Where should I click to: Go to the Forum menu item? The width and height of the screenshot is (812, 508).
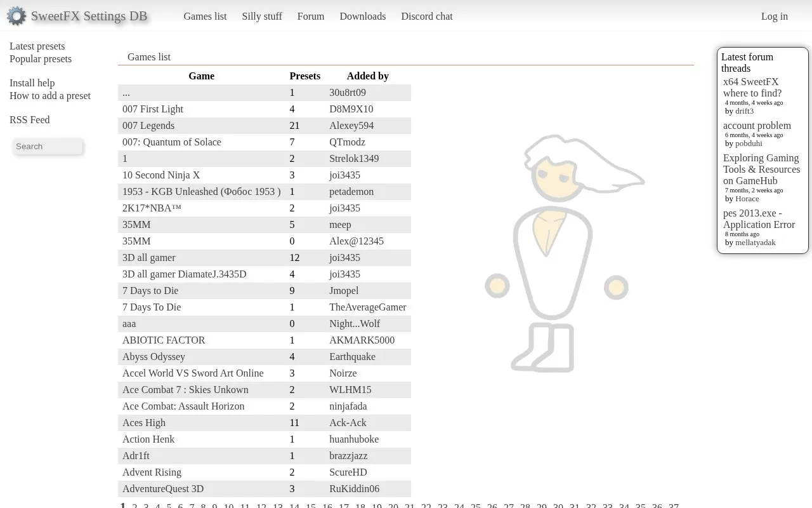tap(311, 17)
